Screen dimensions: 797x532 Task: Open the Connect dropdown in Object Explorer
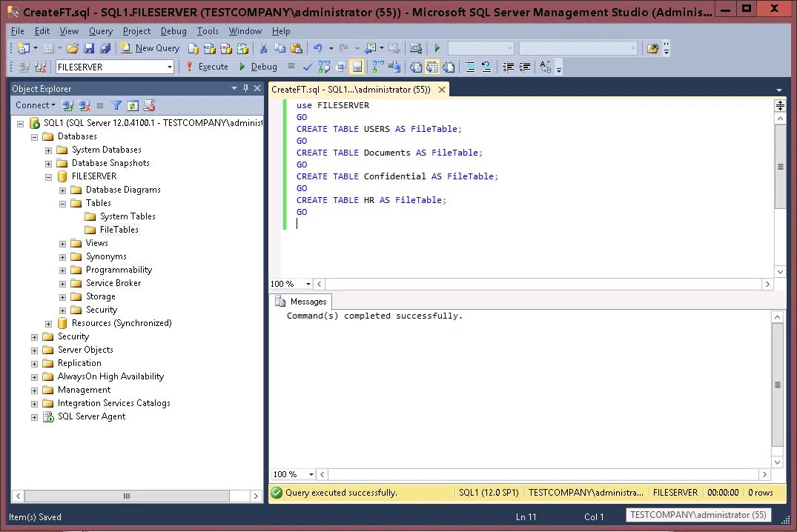click(x=35, y=105)
